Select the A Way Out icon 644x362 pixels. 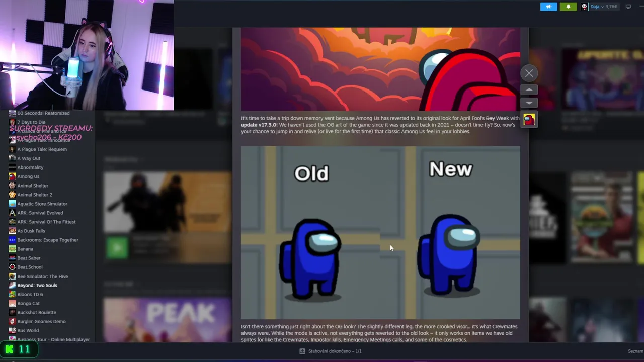12,158
